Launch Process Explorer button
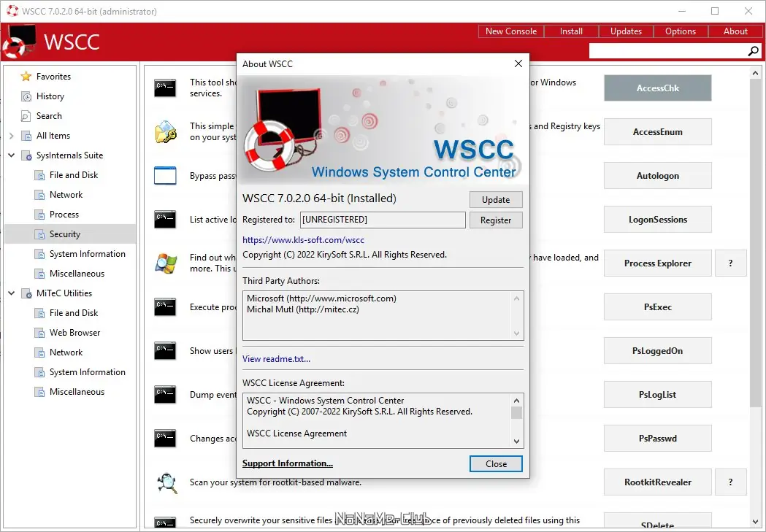The image size is (766, 532). point(657,263)
